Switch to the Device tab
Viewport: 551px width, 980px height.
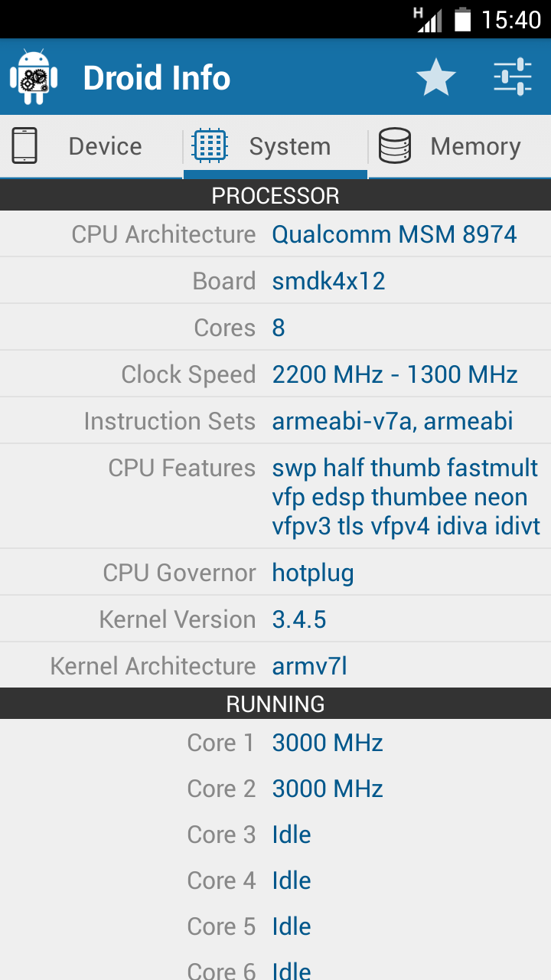105,146
